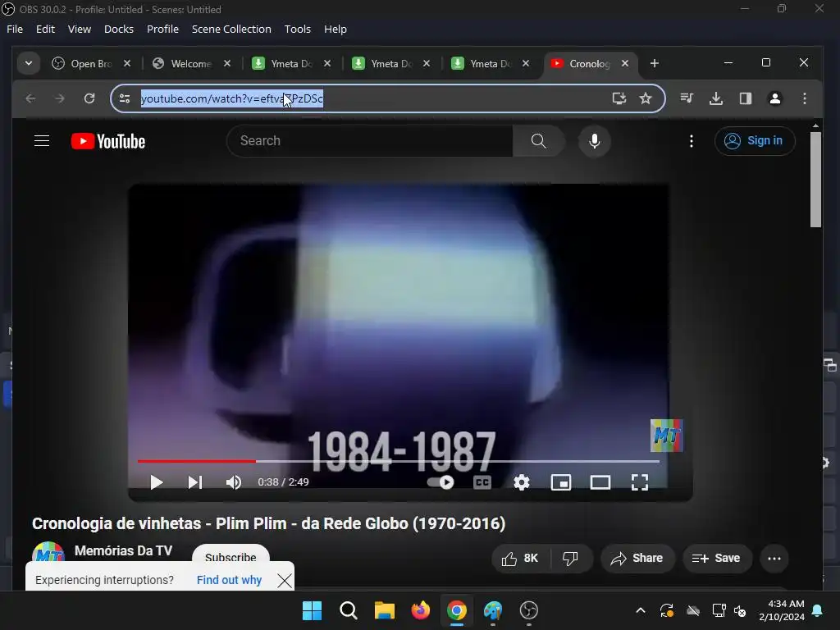Enable the miniplayer
Viewport: 840px width, 630px height.
[x=561, y=482]
